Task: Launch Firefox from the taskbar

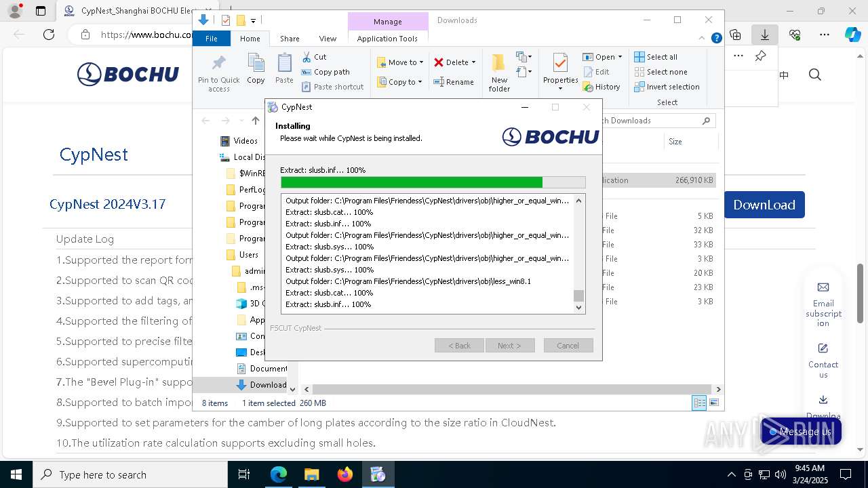Action: point(344,474)
